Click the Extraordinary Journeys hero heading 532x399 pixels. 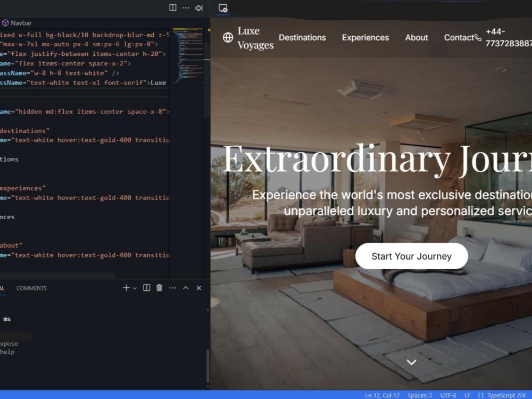(377, 160)
